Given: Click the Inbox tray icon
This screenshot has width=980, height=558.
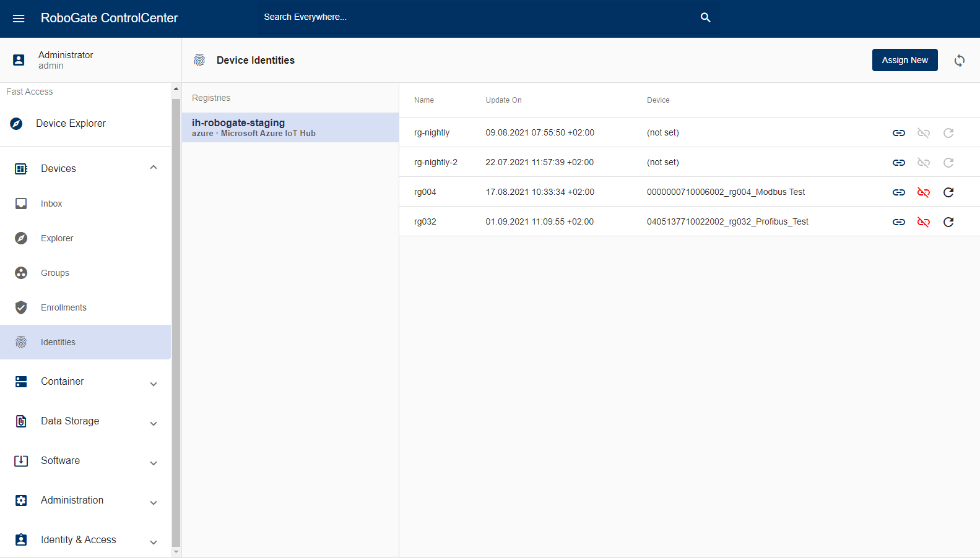Looking at the screenshot, I should point(21,204).
